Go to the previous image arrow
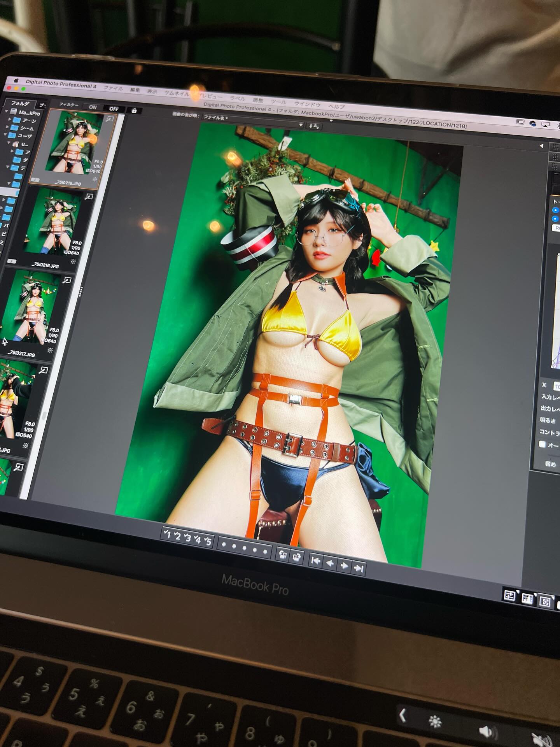The image size is (560, 747). 330,563
